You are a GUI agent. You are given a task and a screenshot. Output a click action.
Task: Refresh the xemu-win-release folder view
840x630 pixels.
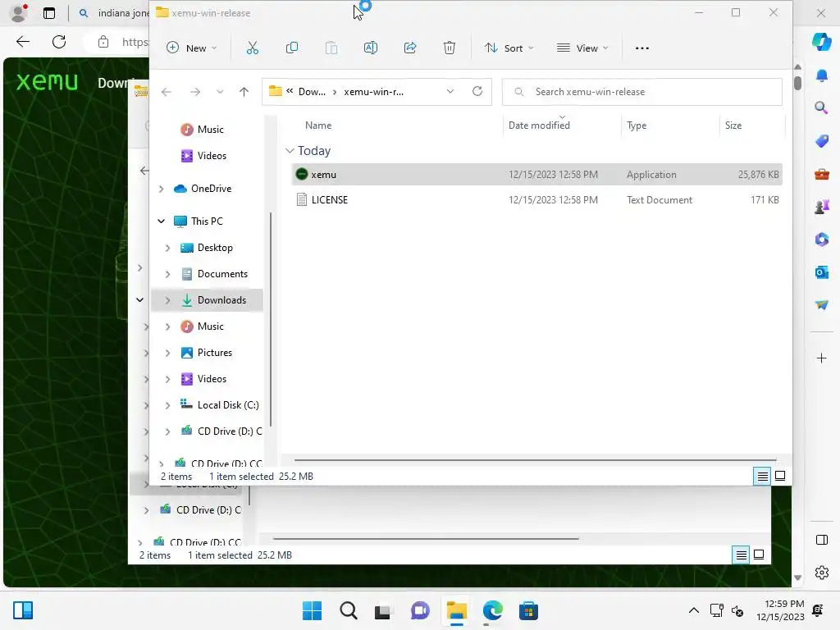coord(477,91)
